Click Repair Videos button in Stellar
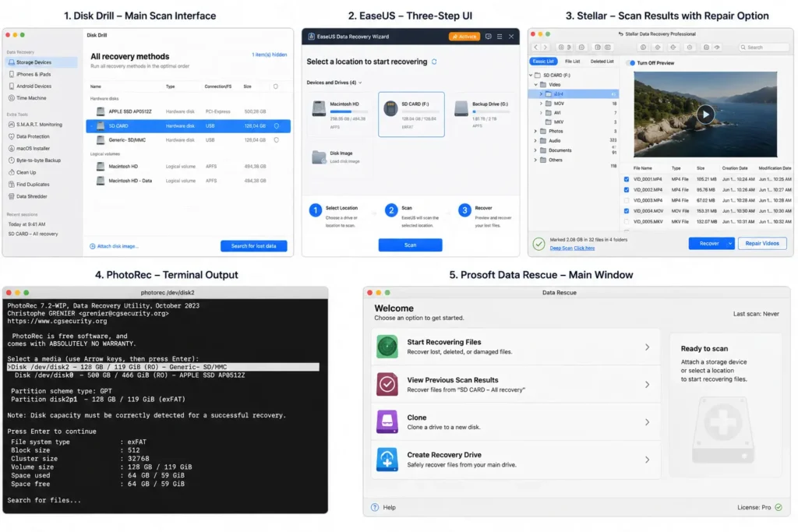Viewport: 798px width, 532px height. pyautogui.click(x=762, y=244)
